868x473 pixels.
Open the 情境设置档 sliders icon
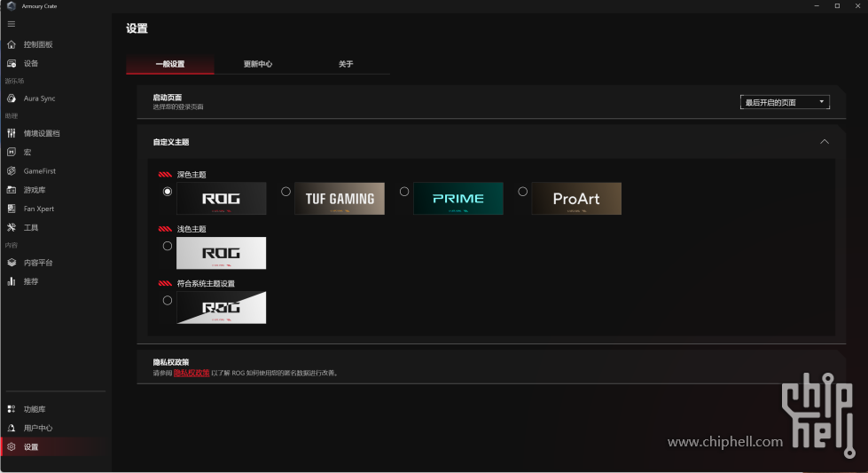coord(11,133)
